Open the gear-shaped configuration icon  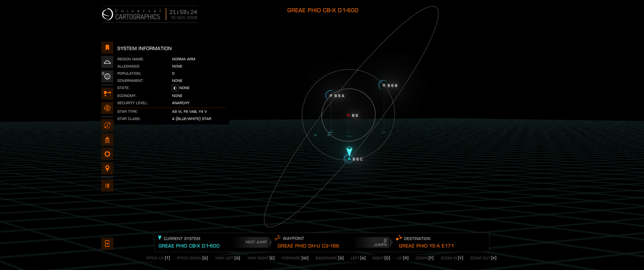[x=107, y=154]
